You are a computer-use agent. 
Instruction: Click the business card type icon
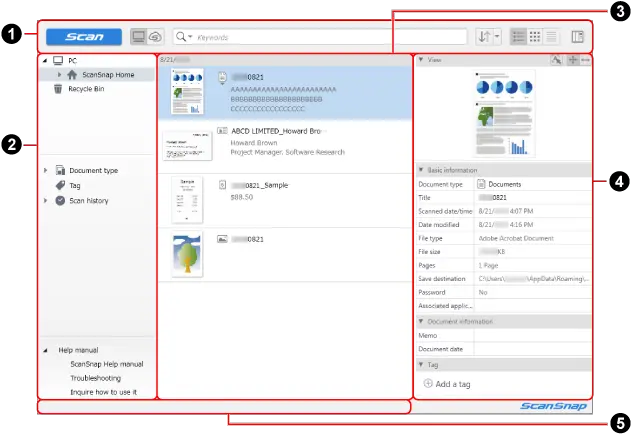tap(222, 131)
